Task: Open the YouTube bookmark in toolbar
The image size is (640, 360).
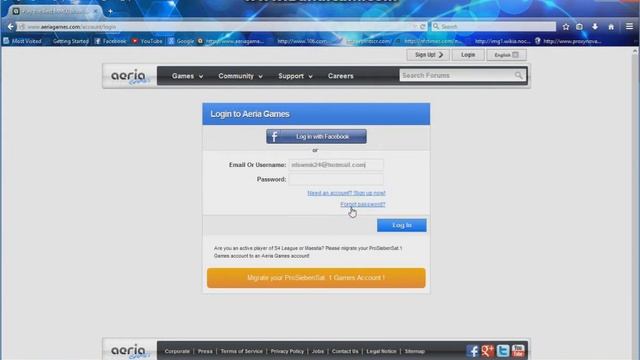Action: pos(147,41)
